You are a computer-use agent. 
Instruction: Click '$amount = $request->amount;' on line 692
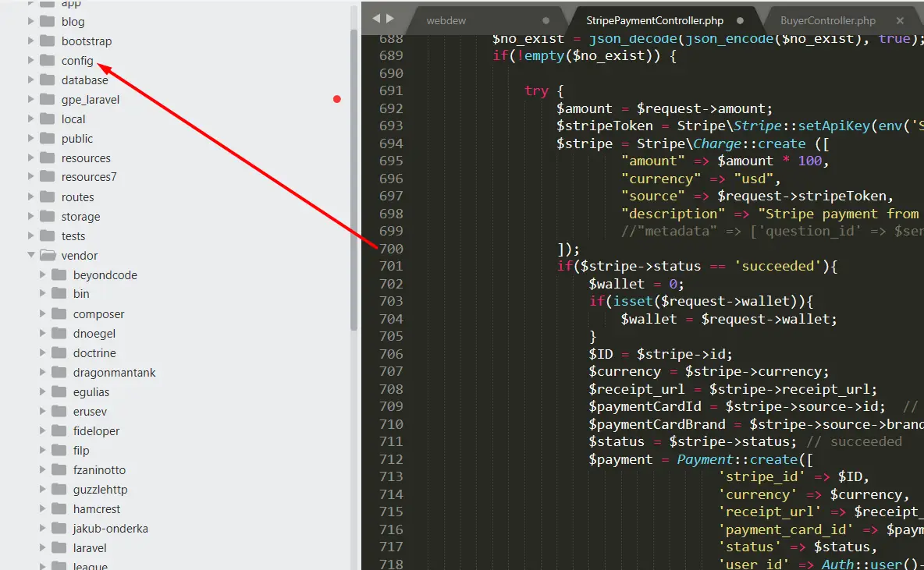pyautogui.click(x=664, y=108)
